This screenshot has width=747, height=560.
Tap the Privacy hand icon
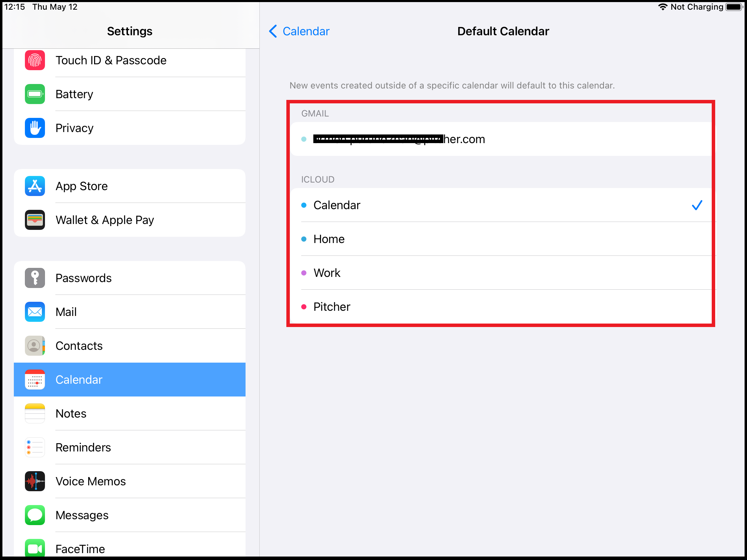click(35, 128)
